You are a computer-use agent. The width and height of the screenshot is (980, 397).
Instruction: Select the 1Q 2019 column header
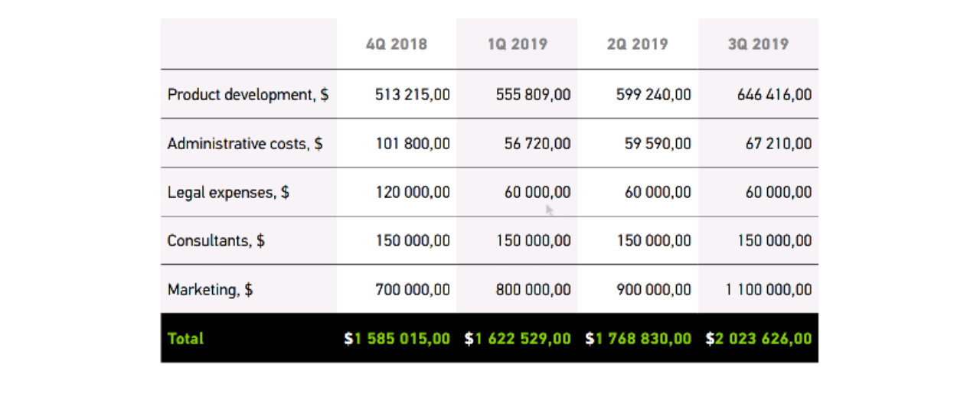coord(518,44)
